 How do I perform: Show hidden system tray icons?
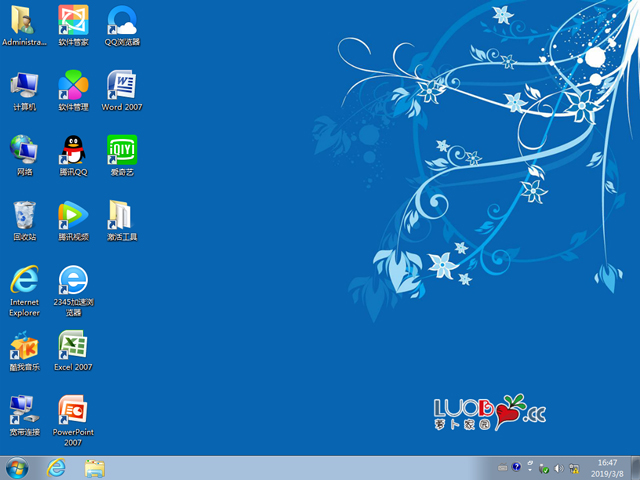pos(531,468)
